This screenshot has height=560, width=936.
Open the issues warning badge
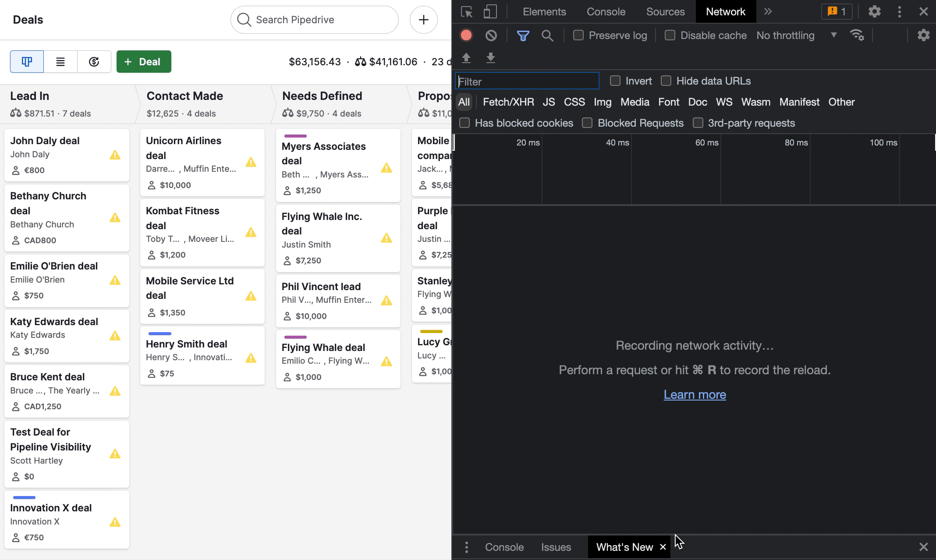pyautogui.click(x=837, y=12)
